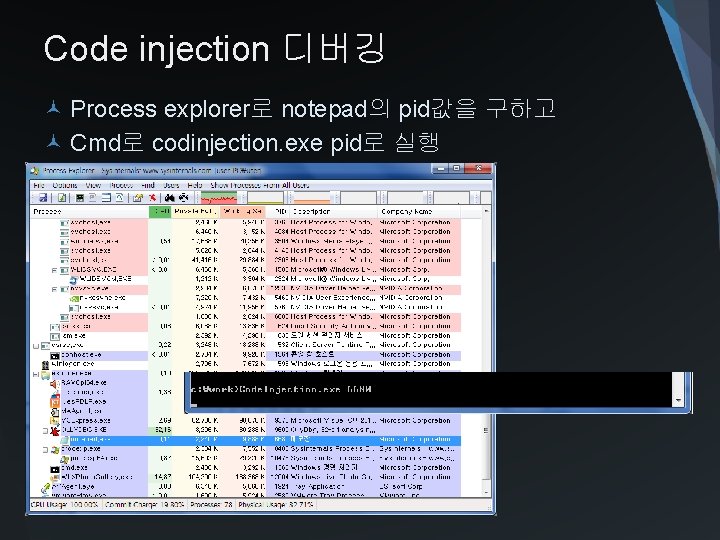This screenshot has width=720, height=540.
Task: Click Processes count in status bar
Action: tap(211, 504)
